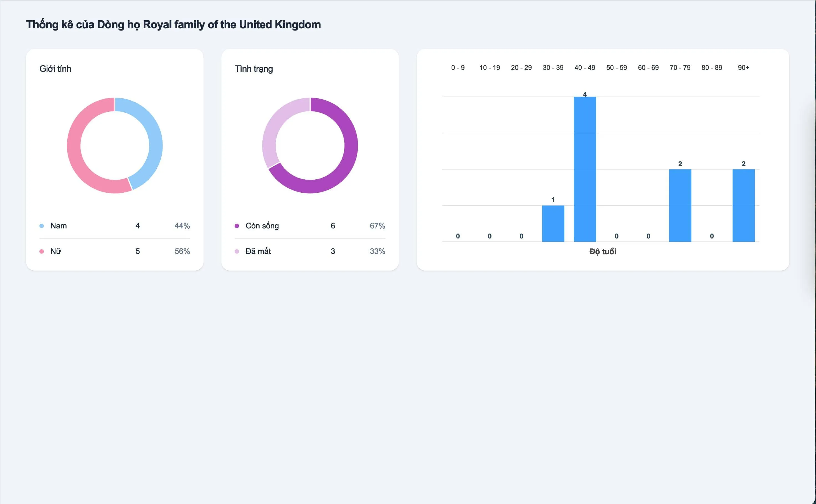
Task: Click the Tình trạng card title
Action: 254,69
